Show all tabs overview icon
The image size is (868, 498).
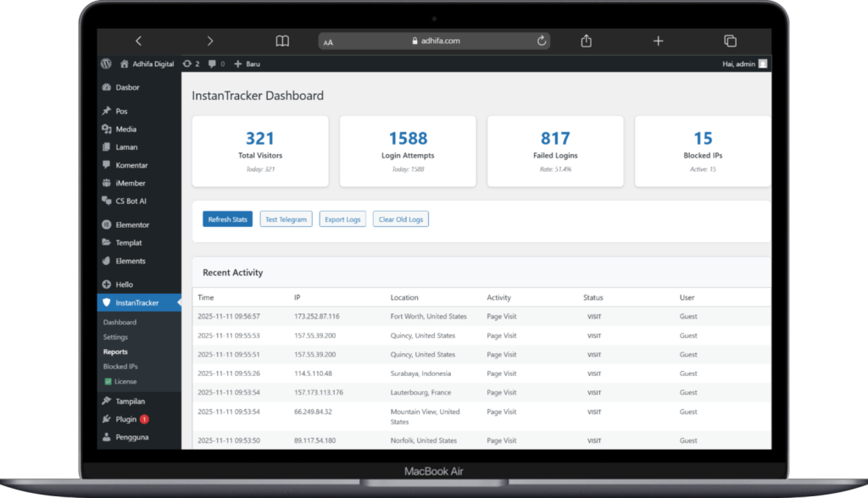click(730, 41)
